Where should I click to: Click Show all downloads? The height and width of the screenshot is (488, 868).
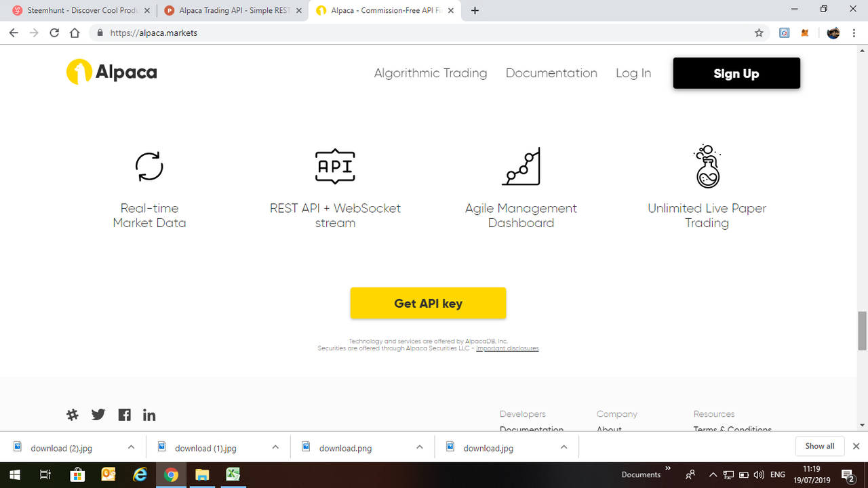pos(820,447)
